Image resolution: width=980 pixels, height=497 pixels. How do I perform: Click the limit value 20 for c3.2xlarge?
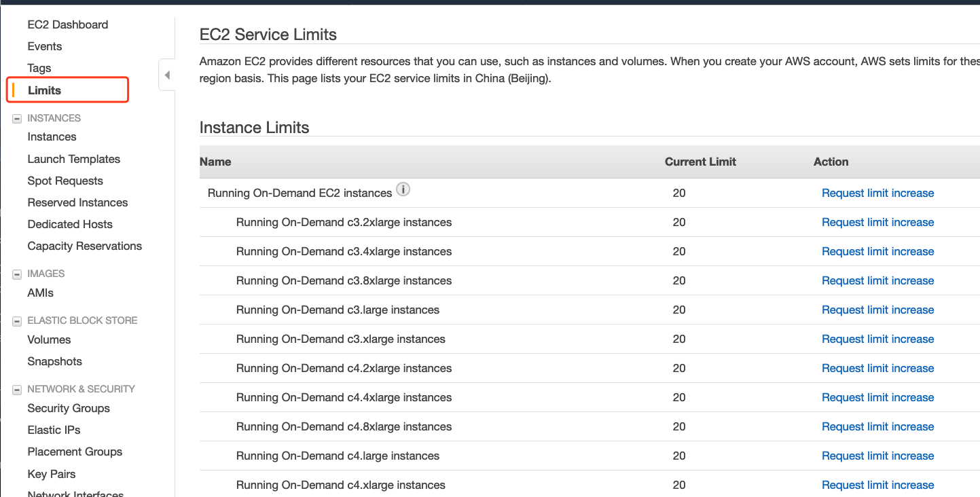[x=679, y=222]
